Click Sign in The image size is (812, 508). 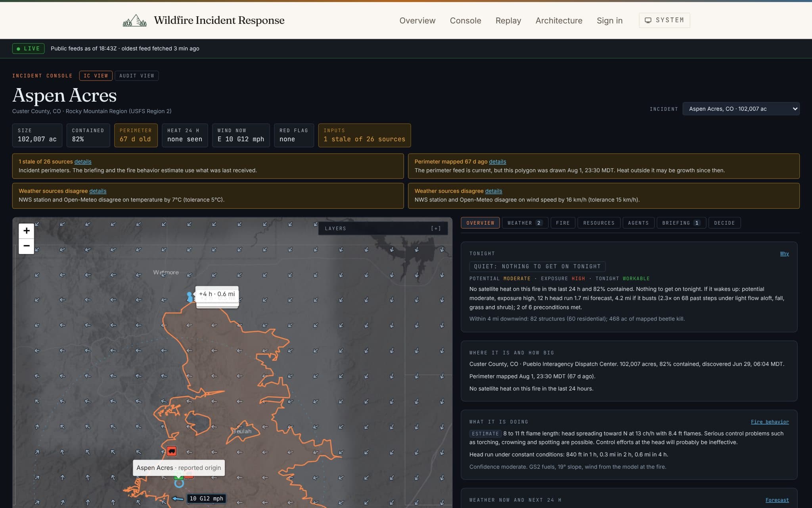coord(609,21)
